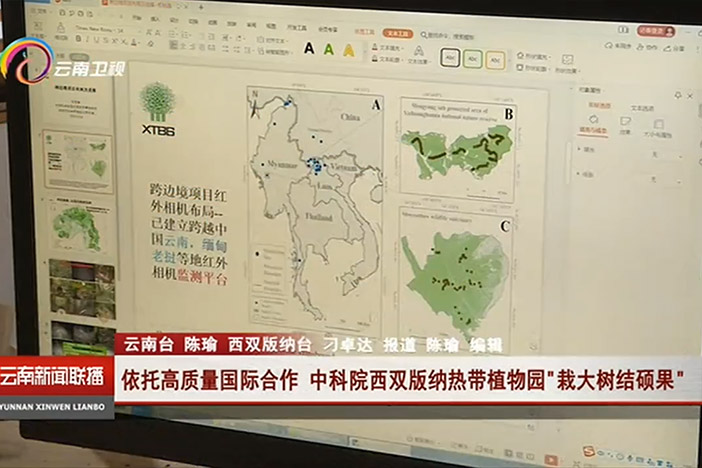Apply the orange letter A text style
This screenshot has width=702, height=468.
point(348,50)
